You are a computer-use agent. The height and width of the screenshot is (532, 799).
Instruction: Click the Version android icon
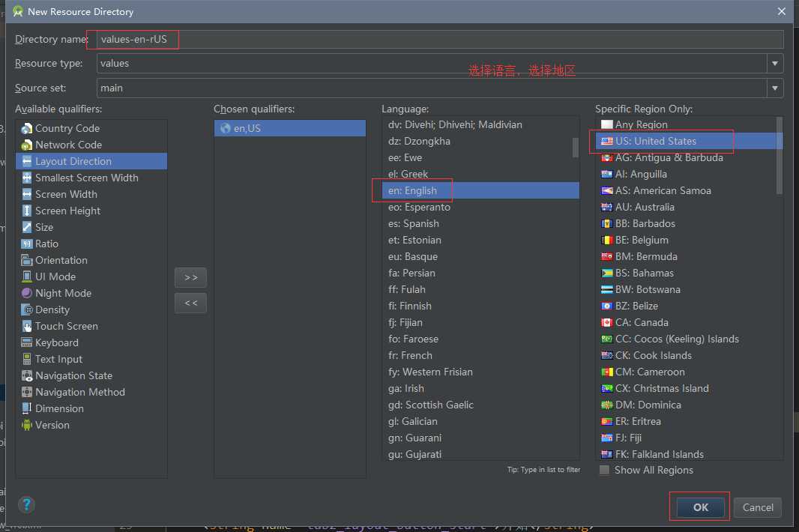[26, 425]
